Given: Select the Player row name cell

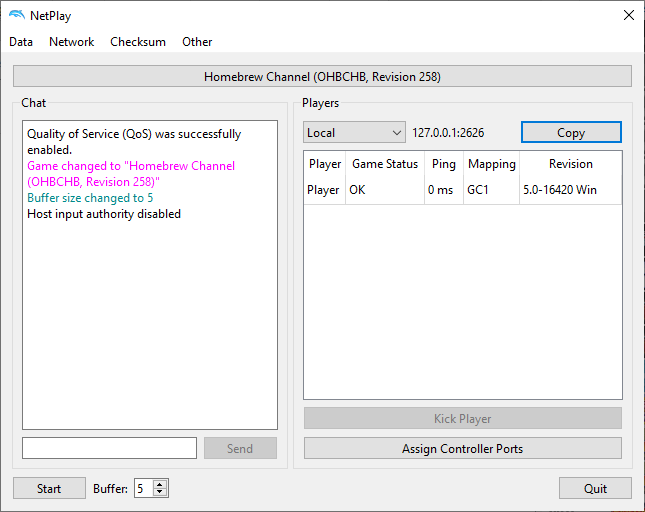Looking at the screenshot, I should [x=325, y=190].
